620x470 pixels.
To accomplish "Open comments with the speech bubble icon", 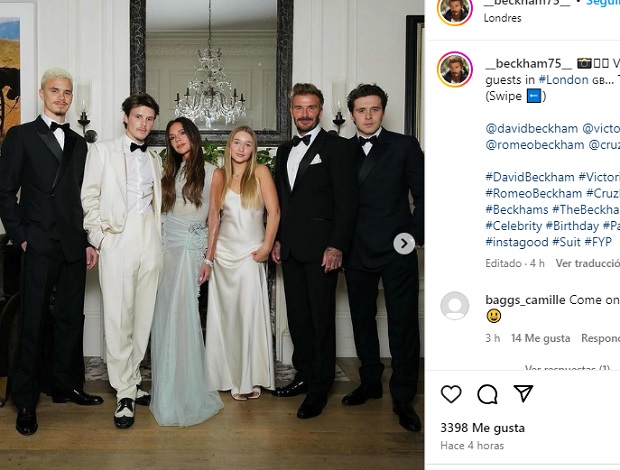I will point(487,394).
